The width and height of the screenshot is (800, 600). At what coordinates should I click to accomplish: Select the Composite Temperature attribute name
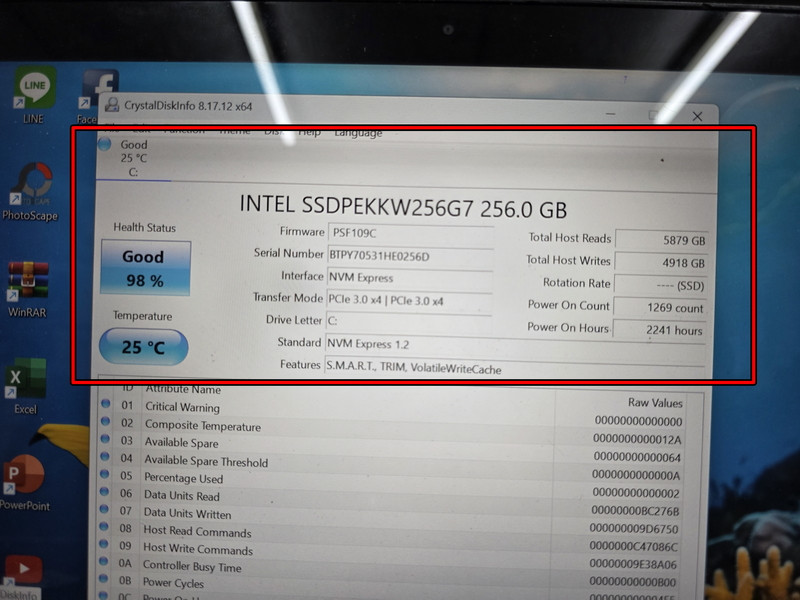203,425
